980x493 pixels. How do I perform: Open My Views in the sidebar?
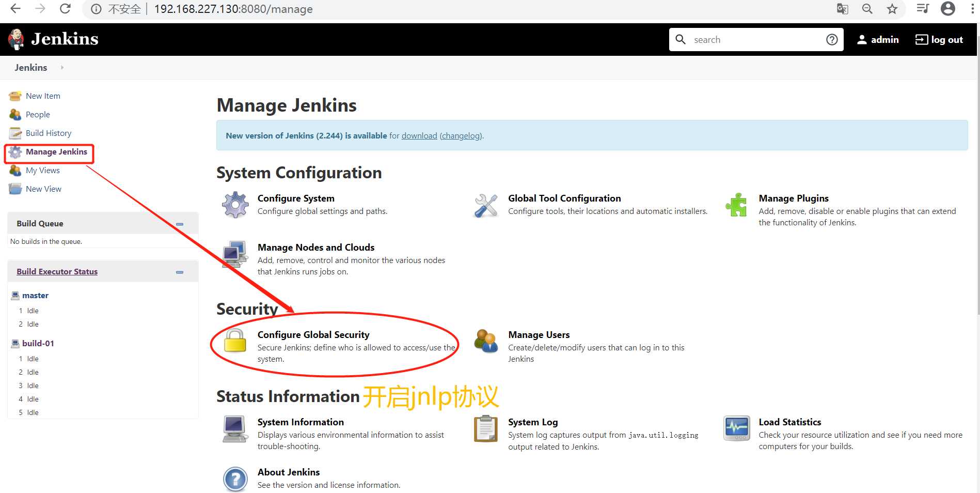[43, 171]
